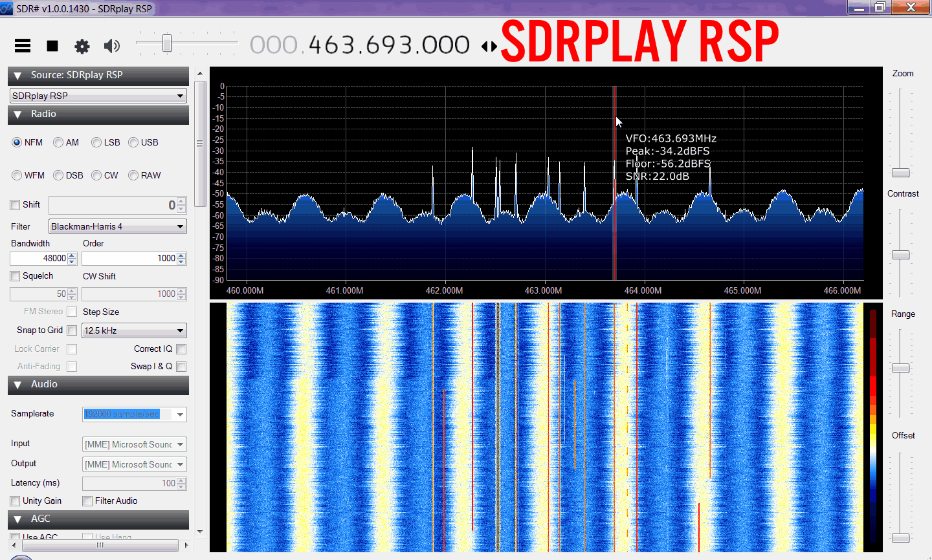Open settings with the gear icon
Image resolution: width=932 pixels, height=560 pixels.
[82, 46]
